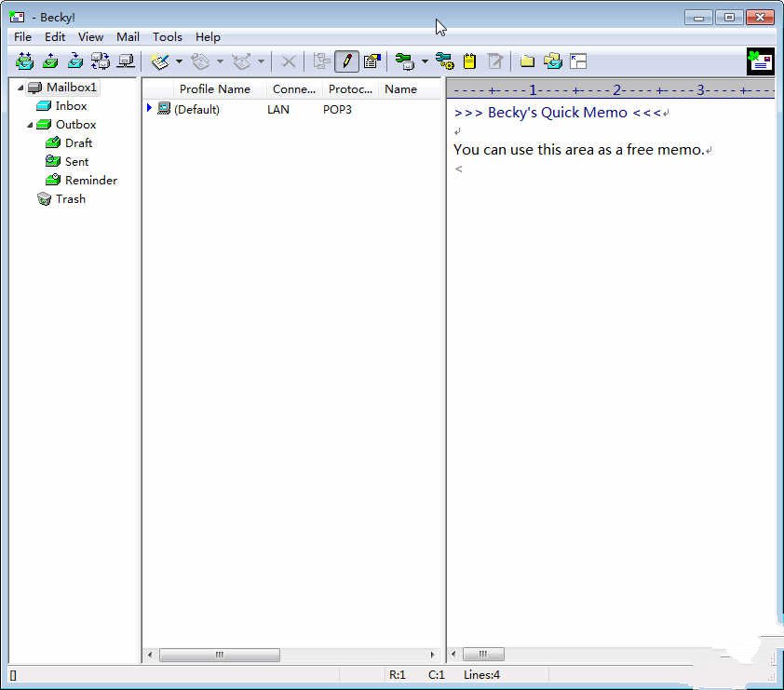Viewport: 784px width, 690px height.
Task: Click the two-computers transfer arrows toolbar icon
Action: point(101,61)
